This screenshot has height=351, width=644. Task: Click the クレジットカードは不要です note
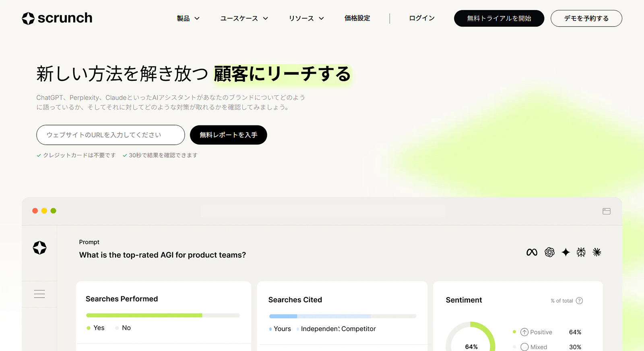[76, 155]
